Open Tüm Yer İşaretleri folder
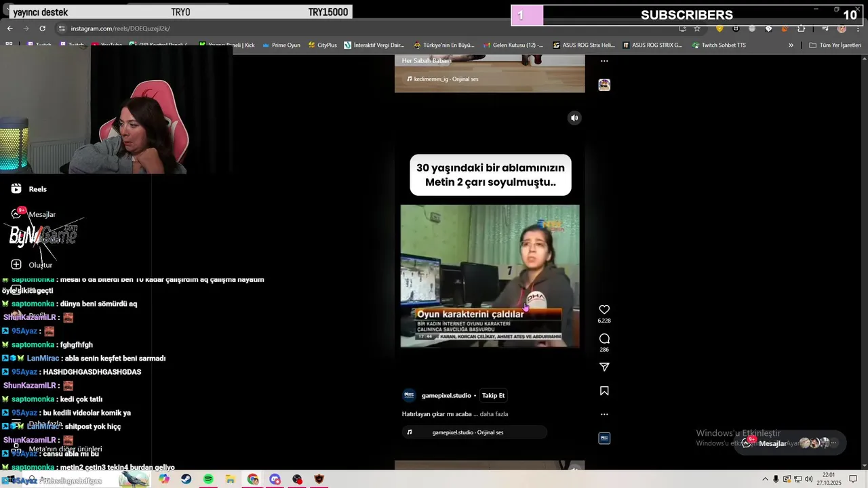Viewport: 868px width, 488px height. click(835, 45)
